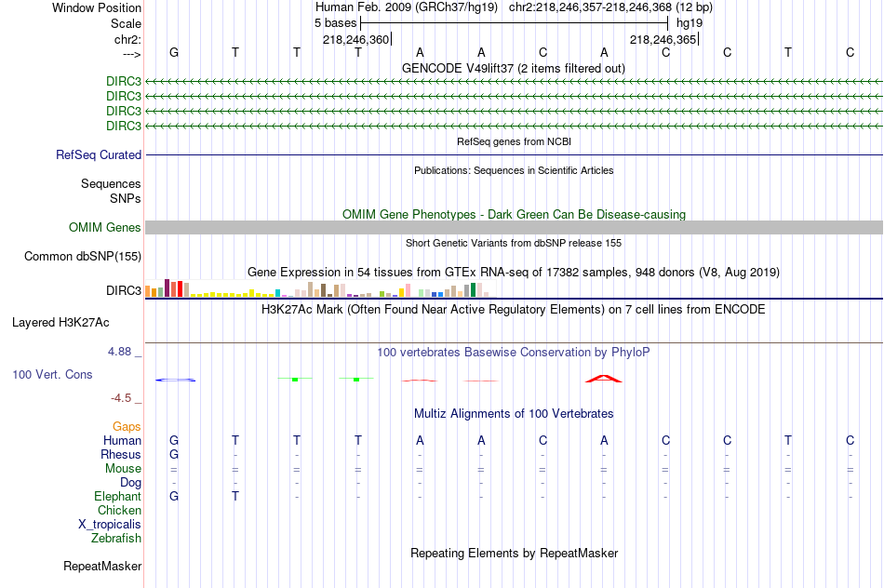Open the RepeatMasker track label
The height and width of the screenshot is (588, 884).
(x=102, y=566)
